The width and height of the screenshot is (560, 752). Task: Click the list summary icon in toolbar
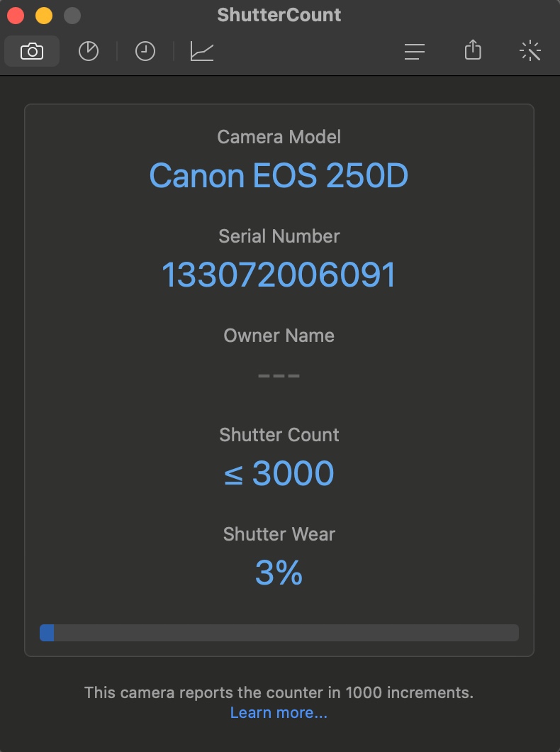pos(415,50)
